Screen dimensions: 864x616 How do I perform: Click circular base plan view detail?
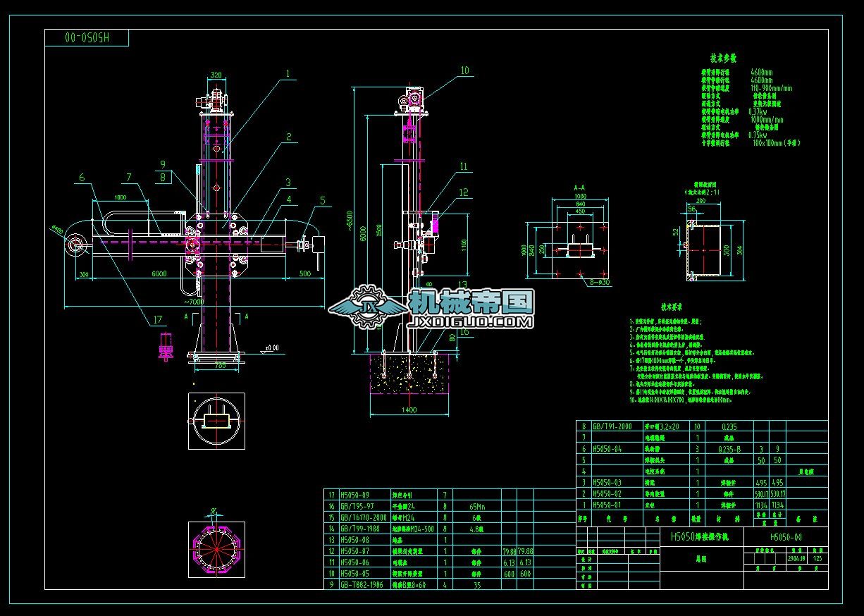(x=216, y=421)
